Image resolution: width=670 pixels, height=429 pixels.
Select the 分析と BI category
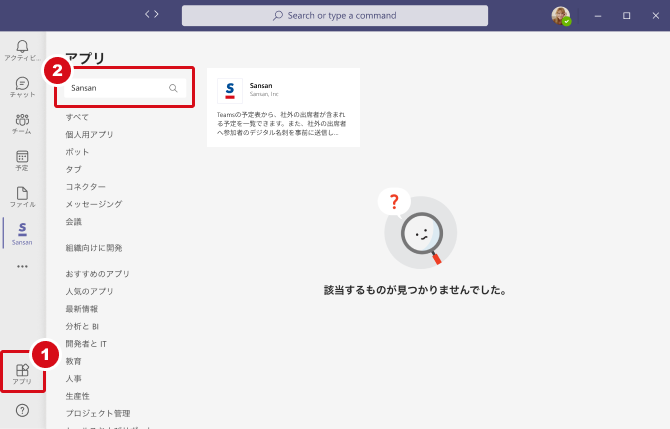pos(82,326)
